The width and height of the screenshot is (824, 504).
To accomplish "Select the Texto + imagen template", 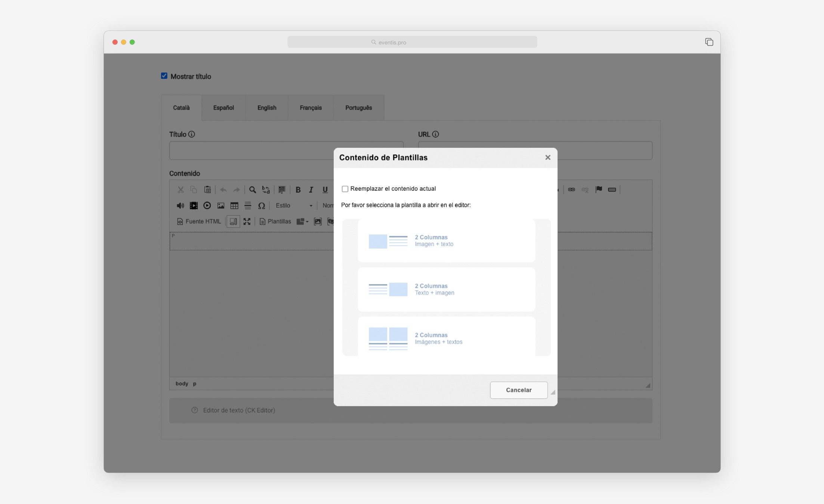I will pos(447,289).
